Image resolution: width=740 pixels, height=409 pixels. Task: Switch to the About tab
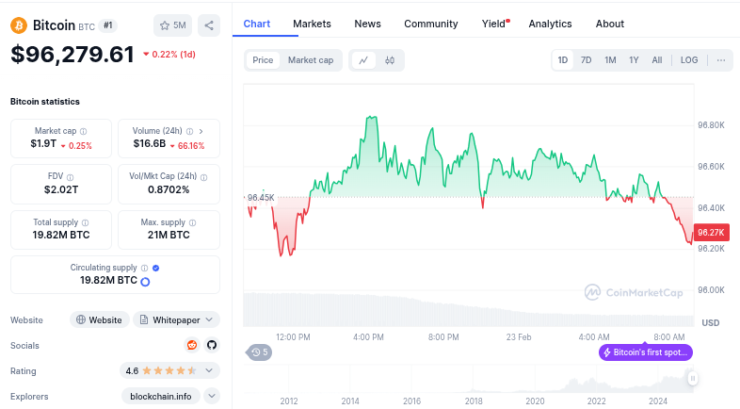[610, 24]
